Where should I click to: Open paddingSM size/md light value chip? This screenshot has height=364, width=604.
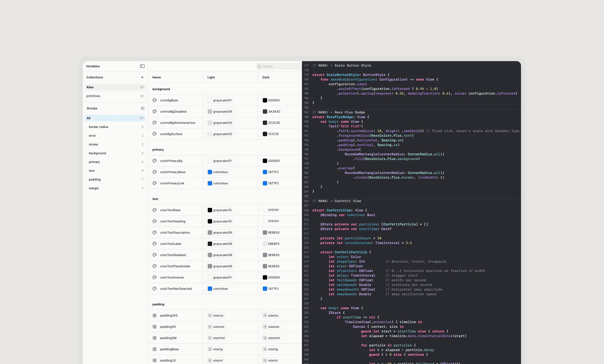point(216,338)
